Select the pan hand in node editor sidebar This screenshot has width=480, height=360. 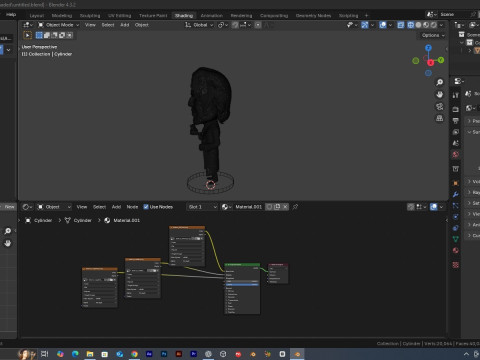[8, 243]
